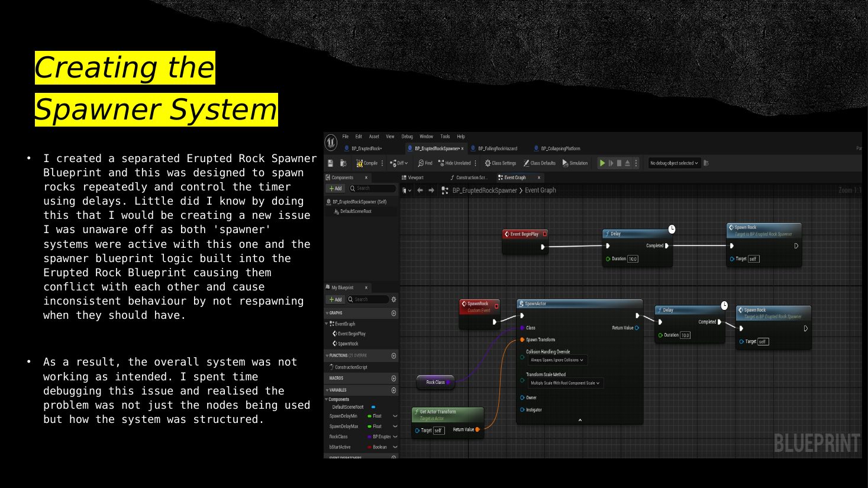Click Add in the Components panel
Image resolution: width=868 pixels, height=488 pixels.
(335, 188)
